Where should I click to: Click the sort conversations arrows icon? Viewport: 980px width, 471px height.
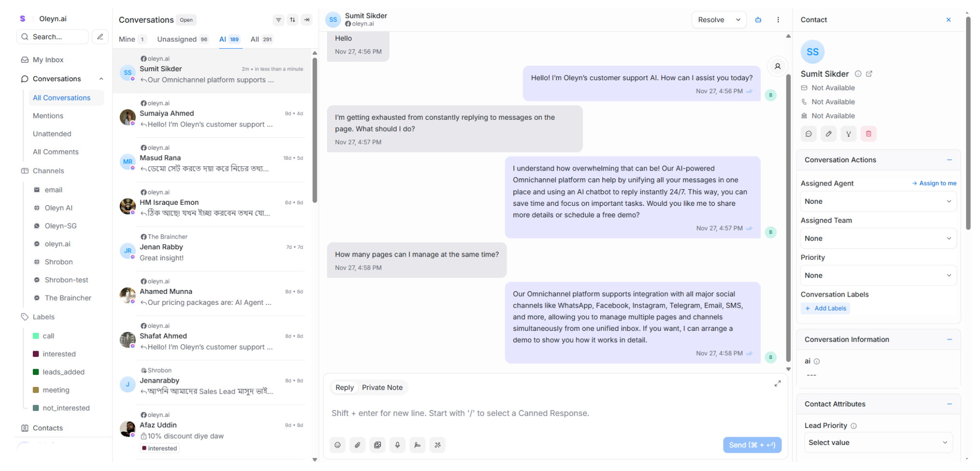point(293,20)
